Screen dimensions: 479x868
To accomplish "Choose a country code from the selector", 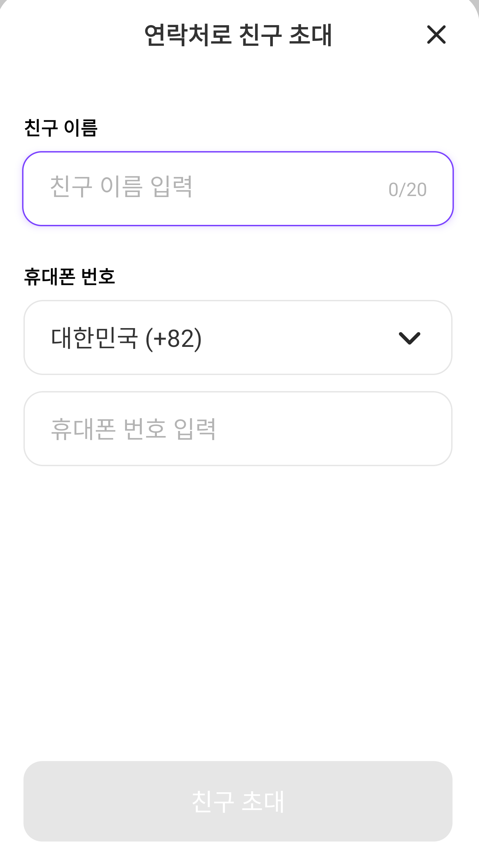I will pyautogui.click(x=238, y=337).
